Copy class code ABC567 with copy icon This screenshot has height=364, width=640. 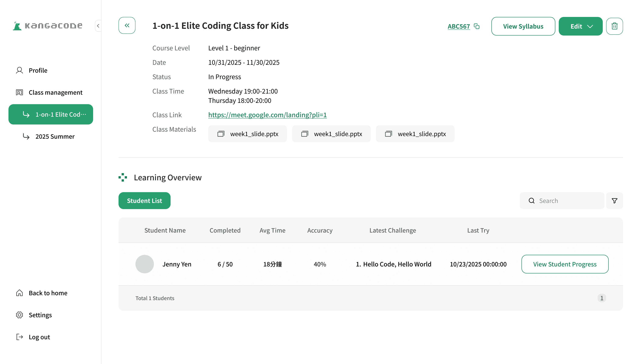pos(476,26)
